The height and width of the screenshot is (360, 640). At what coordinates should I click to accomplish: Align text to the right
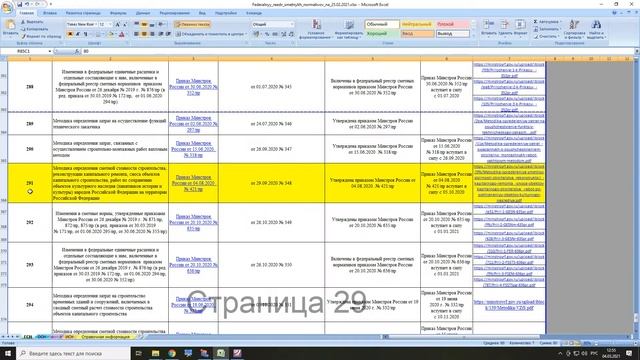pos(152,34)
